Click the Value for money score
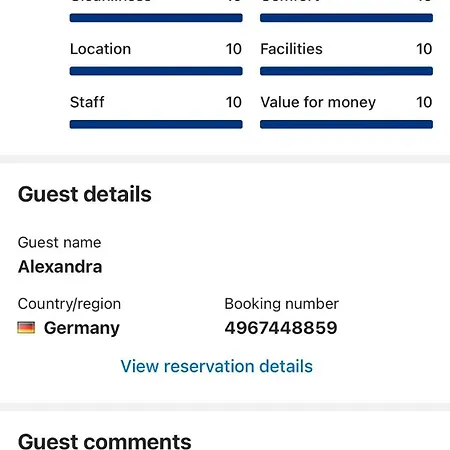The image size is (450, 450). click(424, 102)
